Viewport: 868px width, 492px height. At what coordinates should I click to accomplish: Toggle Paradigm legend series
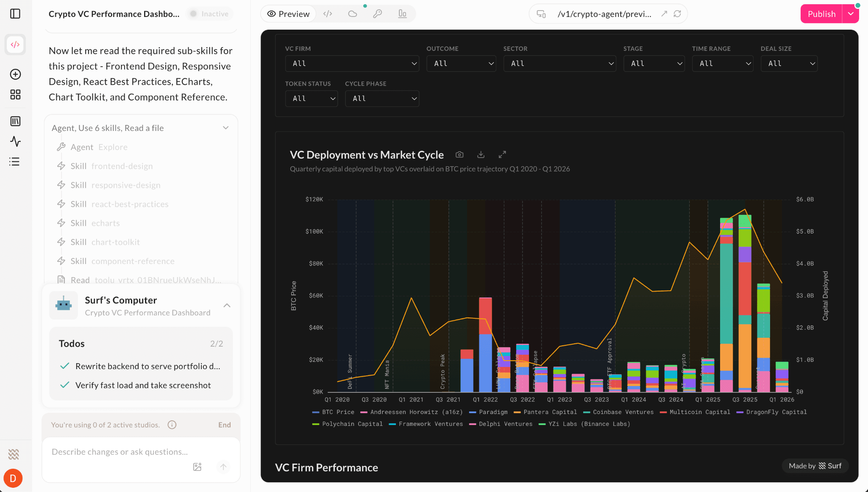coord(488,412)
